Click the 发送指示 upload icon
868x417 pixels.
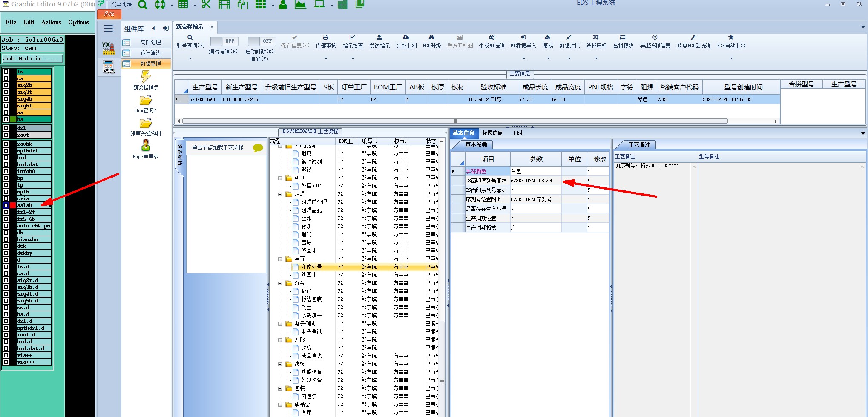click(379, 37)
